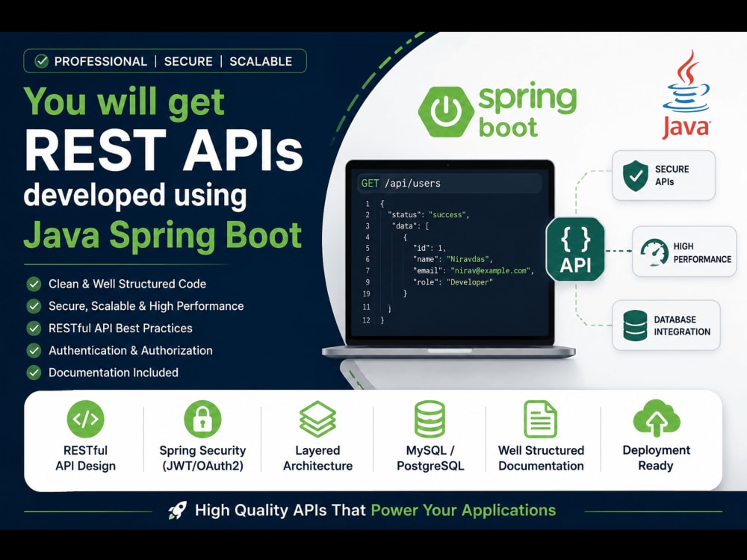
Task: Click the 'Spring Security (JWT/OAuth2)' label
Action: [x=202, y=458]
